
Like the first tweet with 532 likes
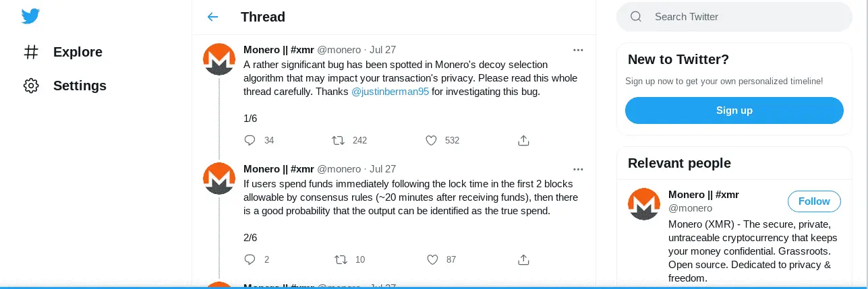[x=432, y=140]
